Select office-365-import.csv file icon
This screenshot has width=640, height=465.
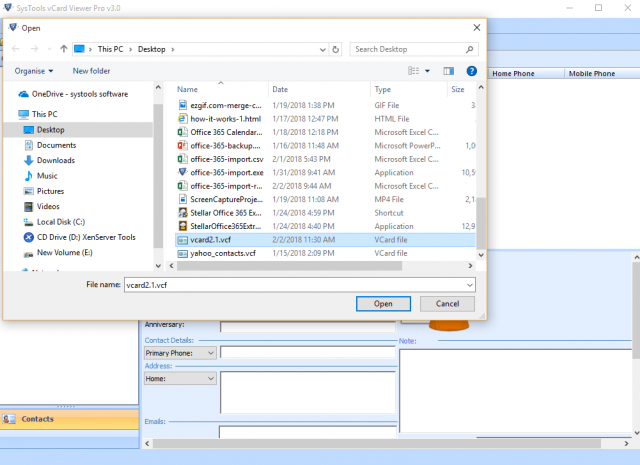[x=182, y=159]
